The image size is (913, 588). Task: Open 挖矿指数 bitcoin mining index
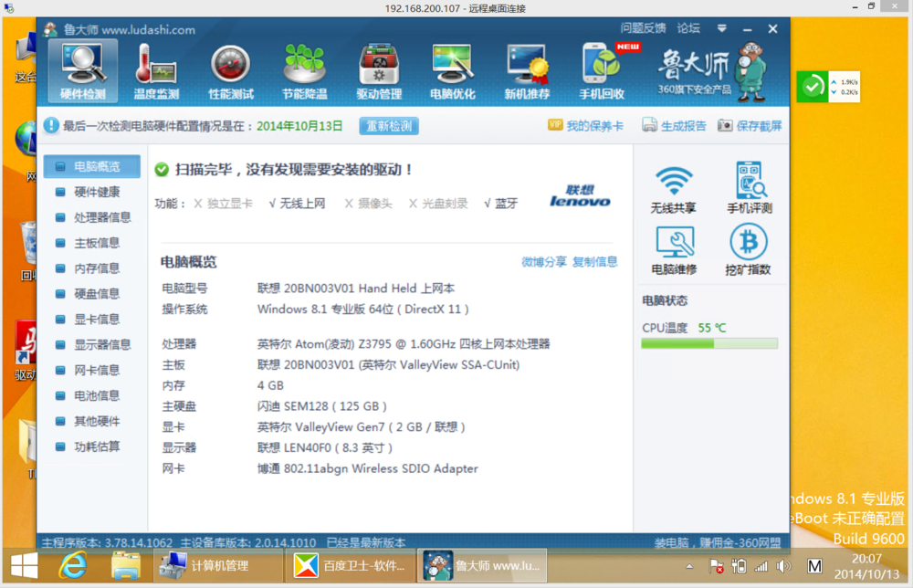coord(749,250)
